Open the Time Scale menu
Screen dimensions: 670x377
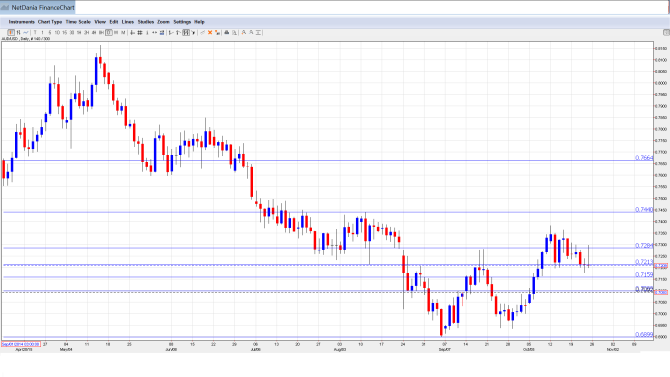(78, 22)
